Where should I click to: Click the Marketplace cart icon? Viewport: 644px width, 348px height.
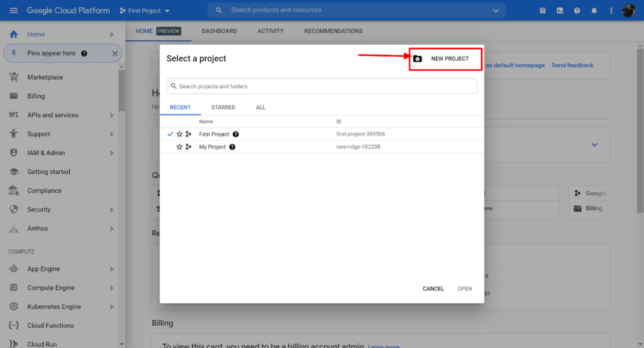pos(14,77)
